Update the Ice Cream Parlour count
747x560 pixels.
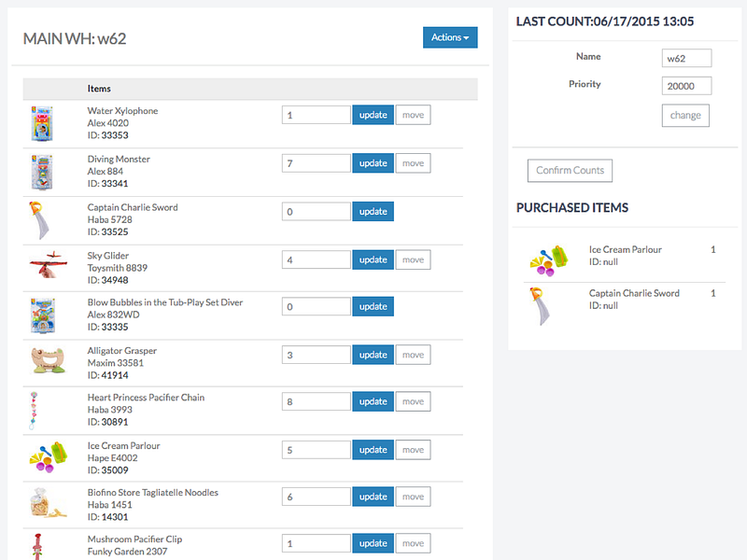click(373, 450)
